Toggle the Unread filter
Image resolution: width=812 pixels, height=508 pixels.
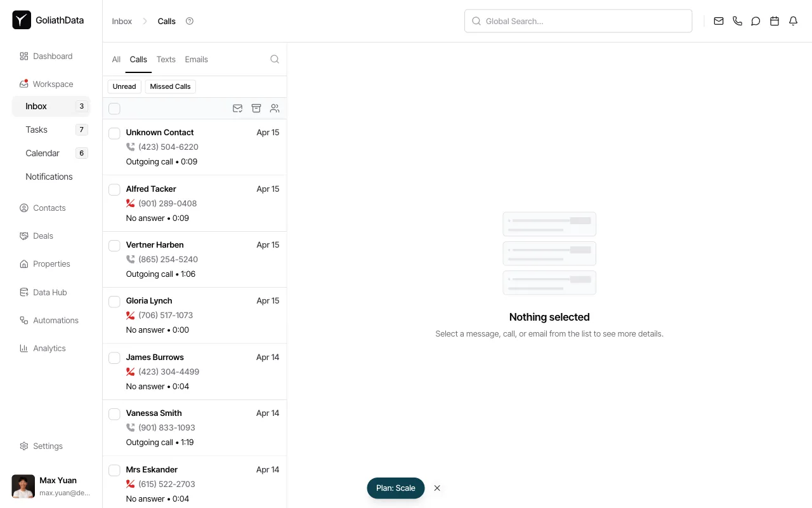pyautogui.click(x=124, y=86)
